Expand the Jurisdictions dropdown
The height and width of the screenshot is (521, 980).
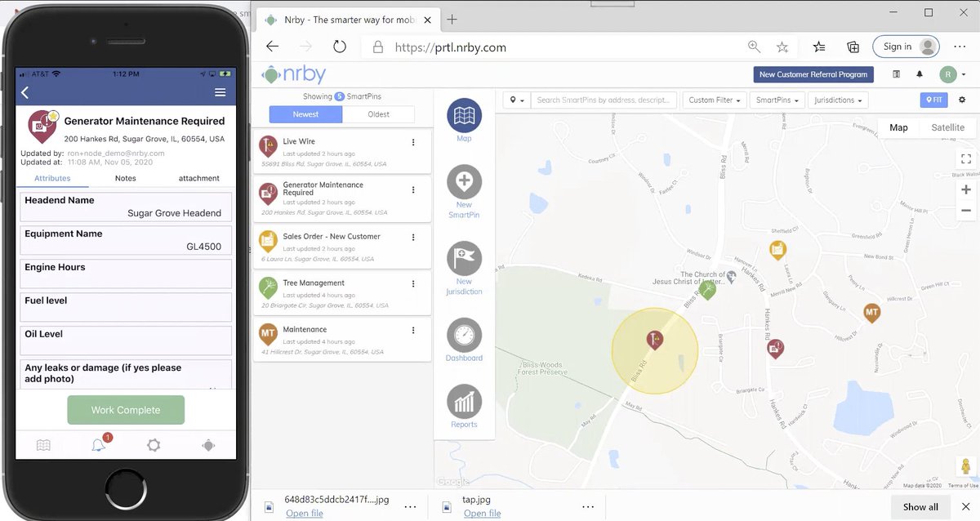[x=839, y=100]
